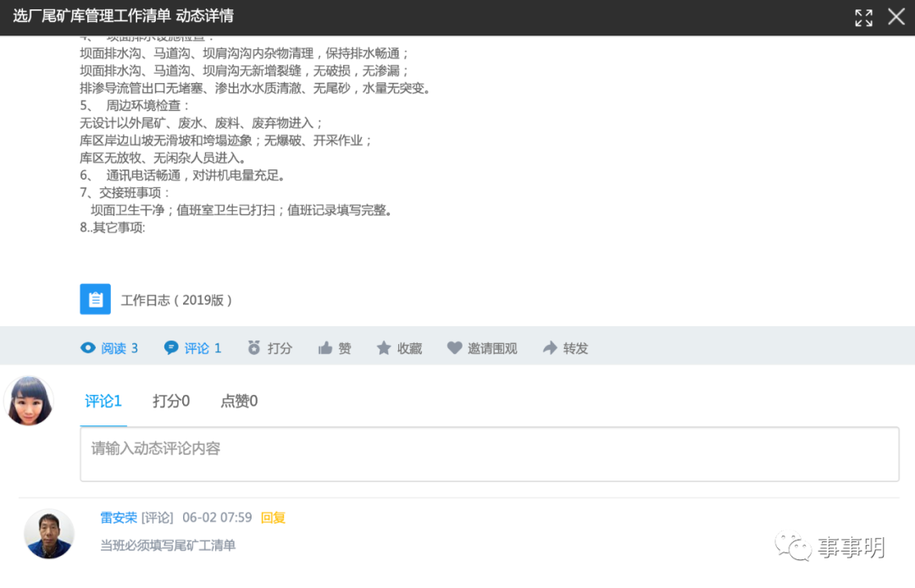Click the 评论 1 speech bubble

pos(172,347)
